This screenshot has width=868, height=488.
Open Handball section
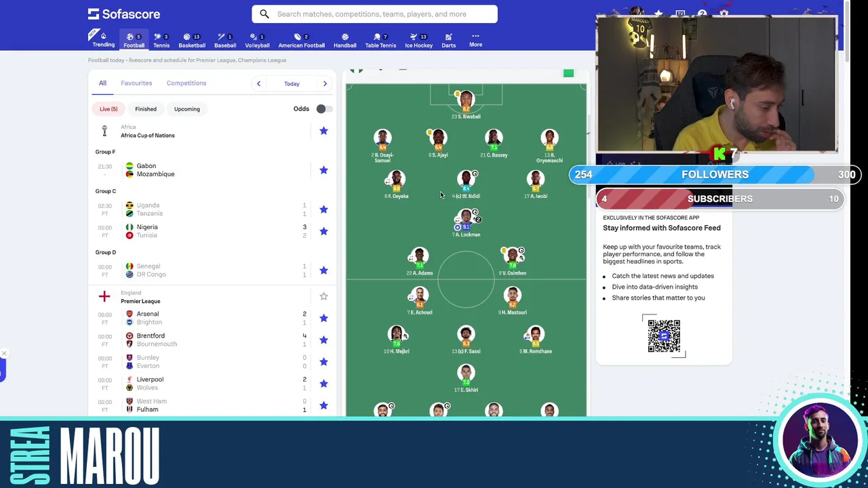[x=344, y=40]
